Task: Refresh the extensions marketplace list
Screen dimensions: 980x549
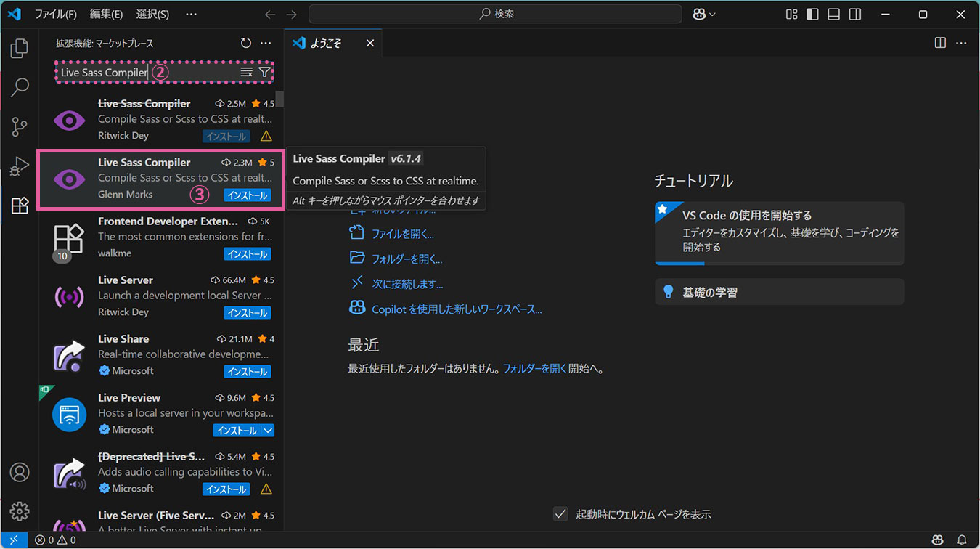Action: [246, 44]
